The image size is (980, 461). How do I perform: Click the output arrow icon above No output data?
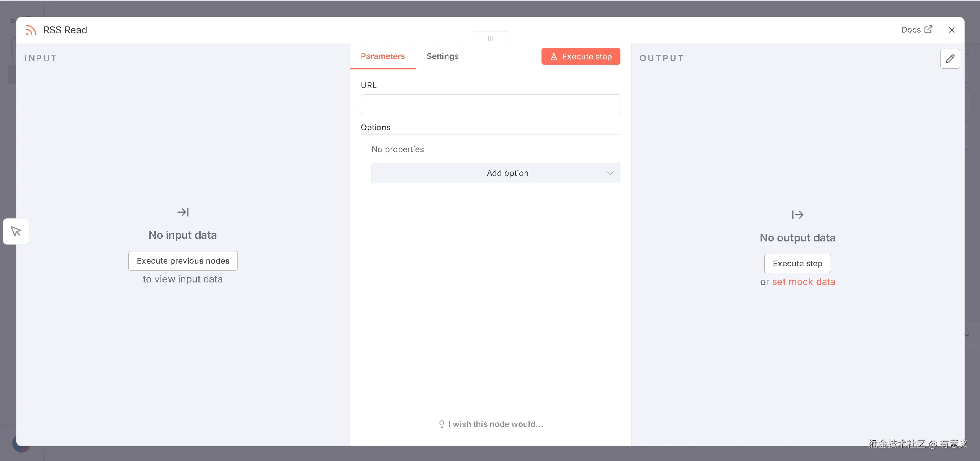click(x=797, y=215)
